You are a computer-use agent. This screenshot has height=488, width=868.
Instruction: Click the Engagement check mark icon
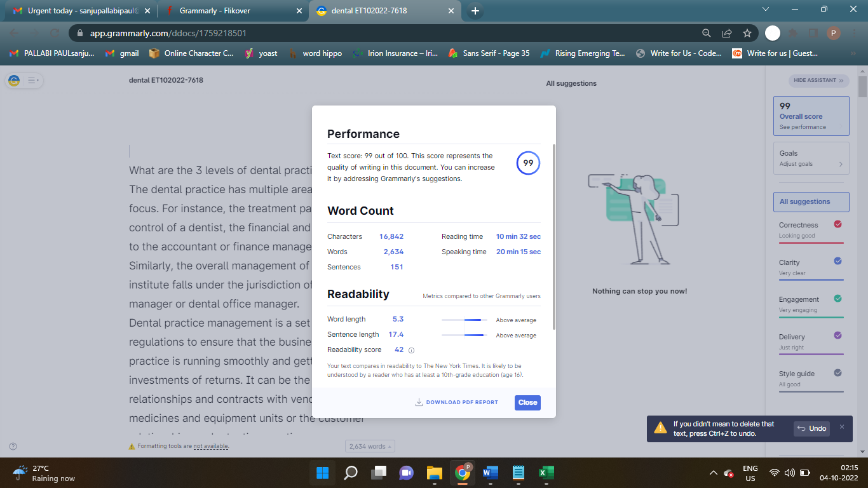(837, 299)
